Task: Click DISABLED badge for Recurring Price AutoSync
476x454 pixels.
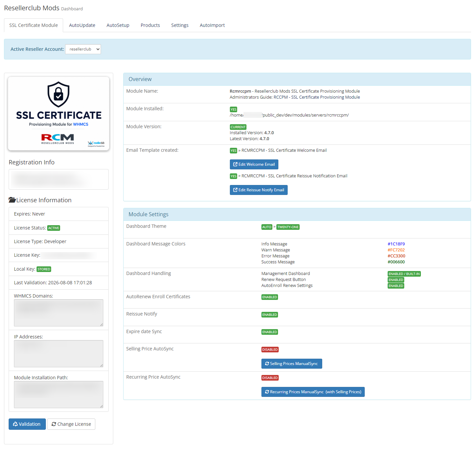Action: pos(270,378)
